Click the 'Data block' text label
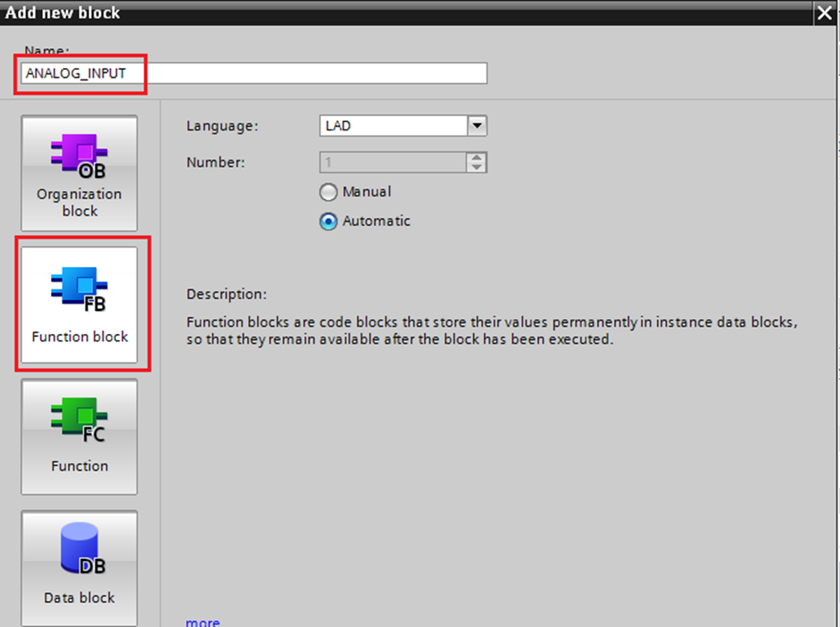This screenshot has width=840, height=627. tap(79, 598)
